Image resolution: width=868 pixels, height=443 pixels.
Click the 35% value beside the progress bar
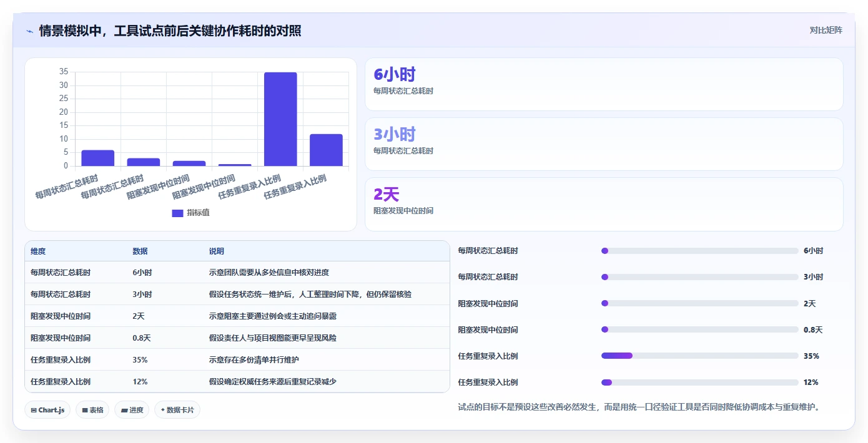pos(811,356)
